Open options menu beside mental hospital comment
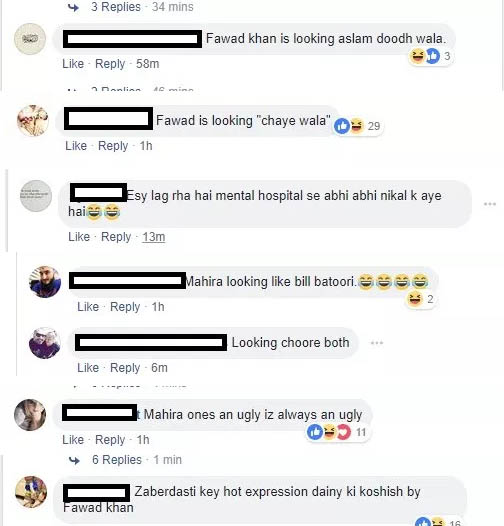Image resolution: width=504 pixels, height=526 pixels. 490,204
